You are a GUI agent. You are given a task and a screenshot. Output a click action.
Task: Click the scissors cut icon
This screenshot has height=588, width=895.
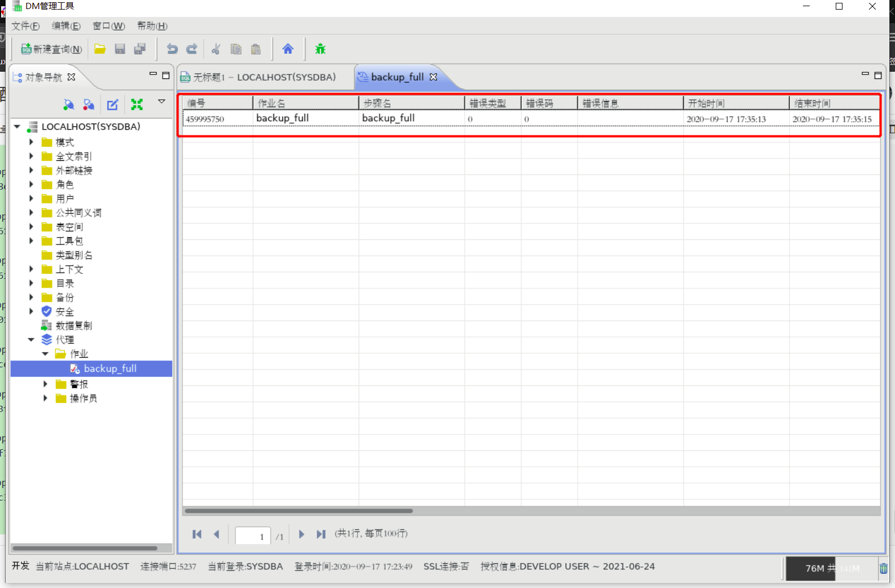[x=216, y=49]
